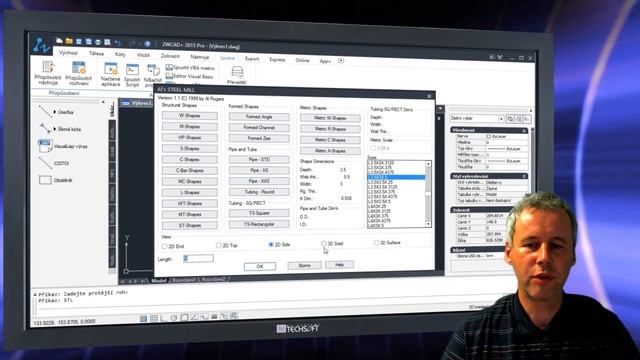Open the ribbon minimize dropdown after App+
This screenshot has height=360, width=640.
(341, 61)
